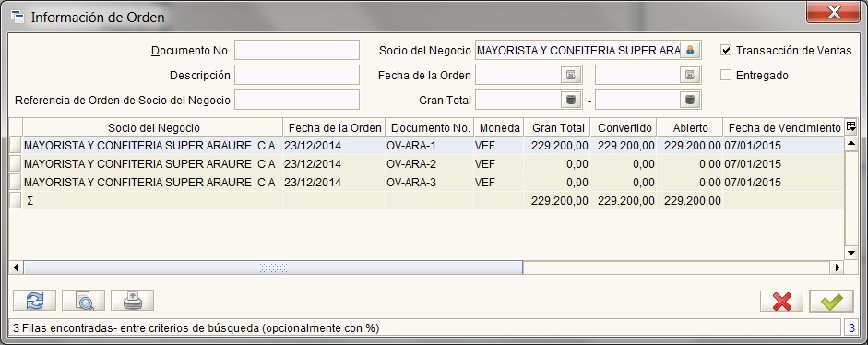The image size is (868, 345).
Task: Cancel with the red X button
Action: coord(781,302)
